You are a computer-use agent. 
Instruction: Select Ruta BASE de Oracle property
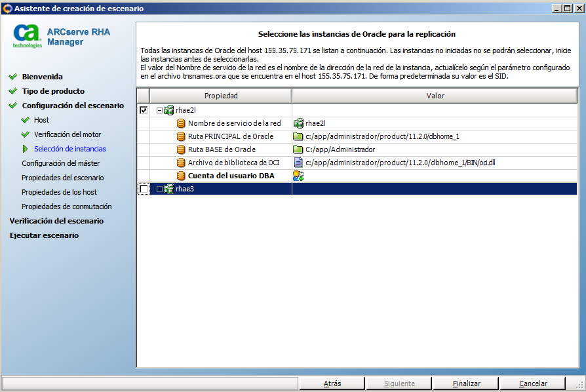coord(222,149)
